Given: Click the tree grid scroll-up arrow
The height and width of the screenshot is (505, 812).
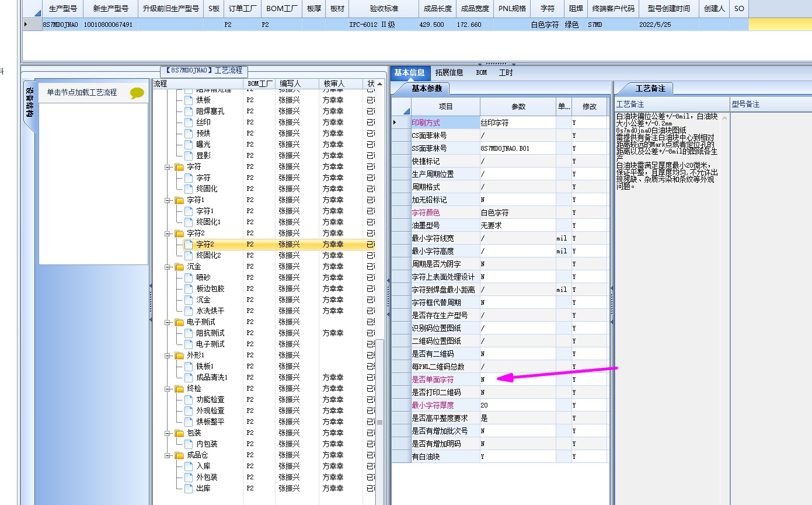Looking at the screenshot, I should point(379,84).
